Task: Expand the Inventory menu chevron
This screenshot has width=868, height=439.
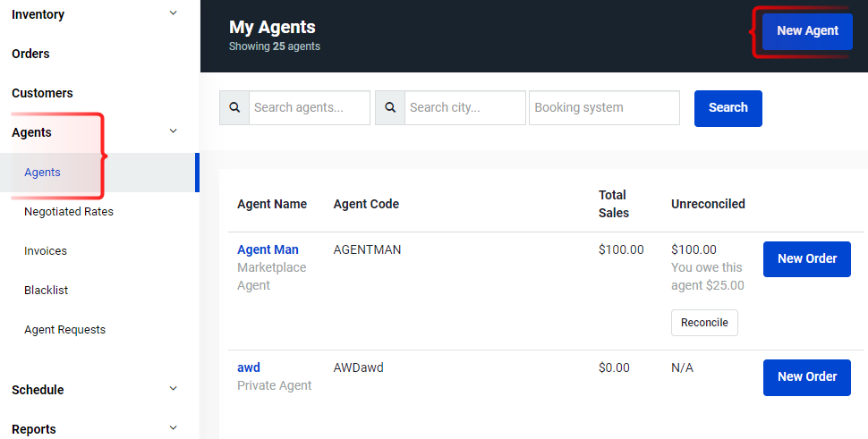Action: click(x=174, y=13)
